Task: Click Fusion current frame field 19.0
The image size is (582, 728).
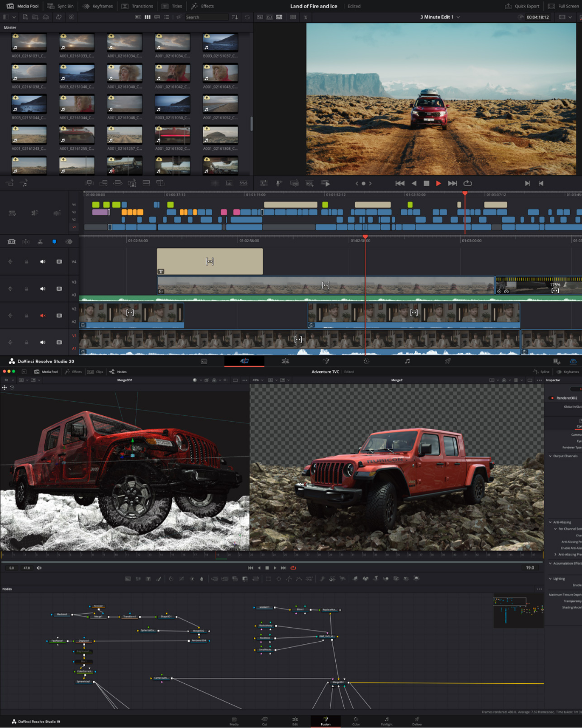Action: [530, 568]
